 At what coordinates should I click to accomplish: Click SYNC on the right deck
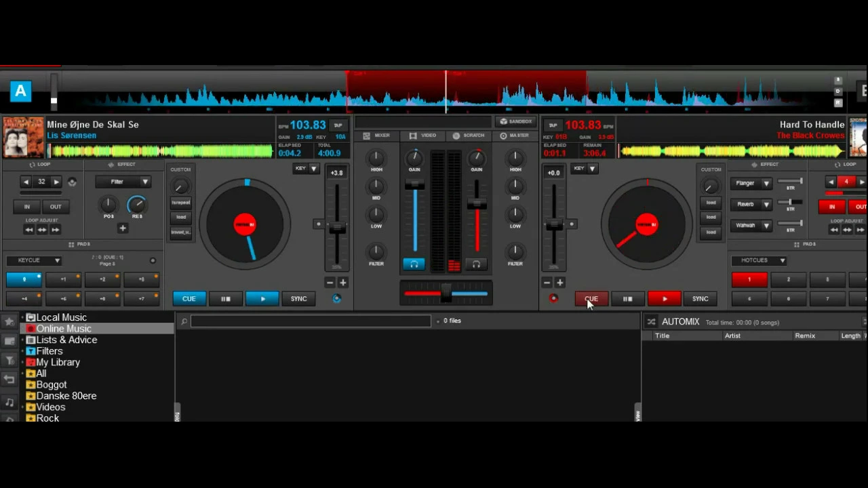700,299
